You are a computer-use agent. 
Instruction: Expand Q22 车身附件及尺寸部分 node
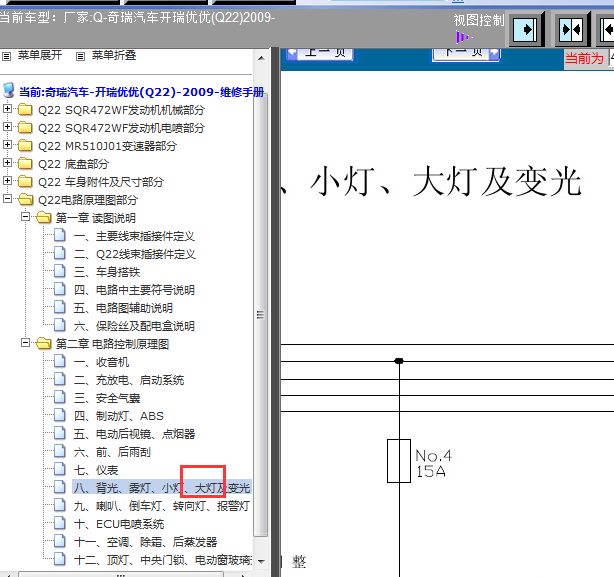(x=7, y=180)
